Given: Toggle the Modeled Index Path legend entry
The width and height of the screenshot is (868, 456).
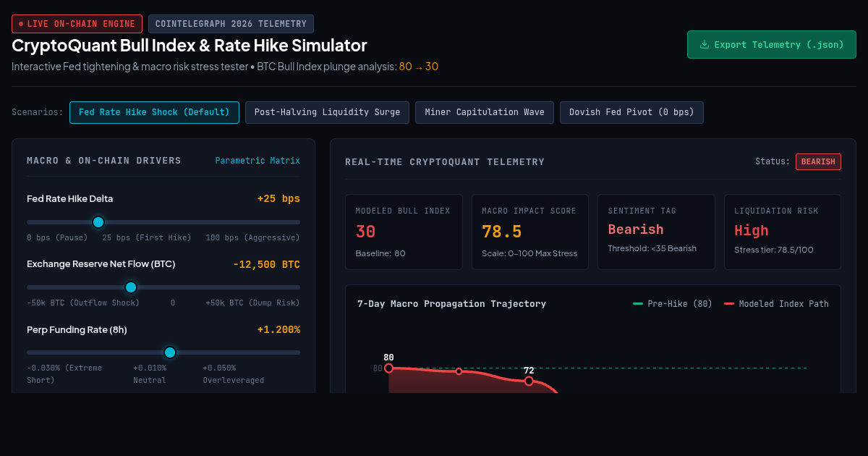Looking at the screenshot, I should click(x=777, y=304).
